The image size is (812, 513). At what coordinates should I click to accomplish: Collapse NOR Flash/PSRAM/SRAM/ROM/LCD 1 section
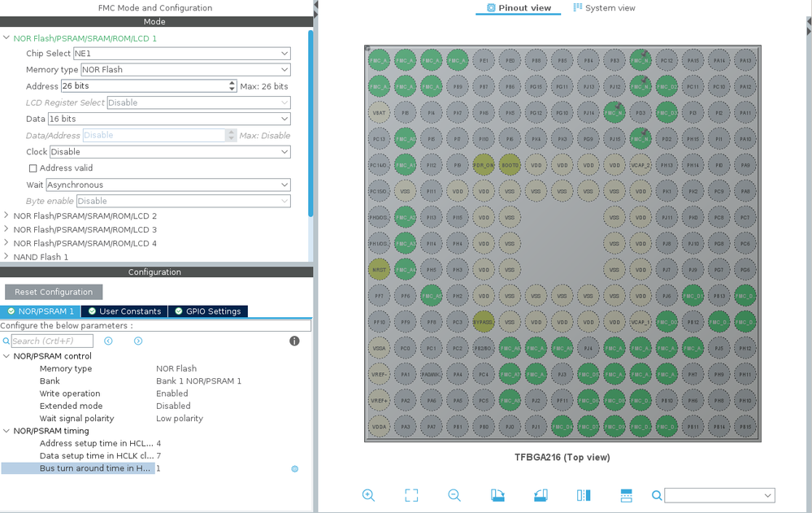point(7,38)
